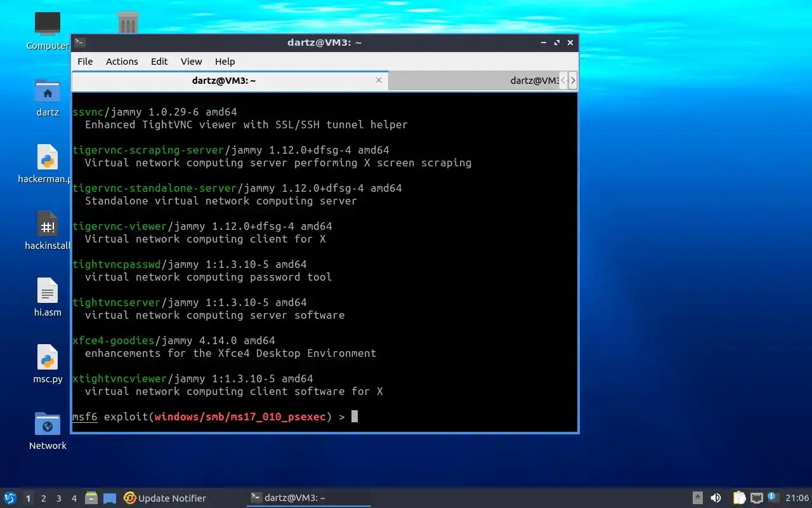Select the hackinstall script file icon
The width and height of the screenshot is (812, 508).
coord(48,224)
